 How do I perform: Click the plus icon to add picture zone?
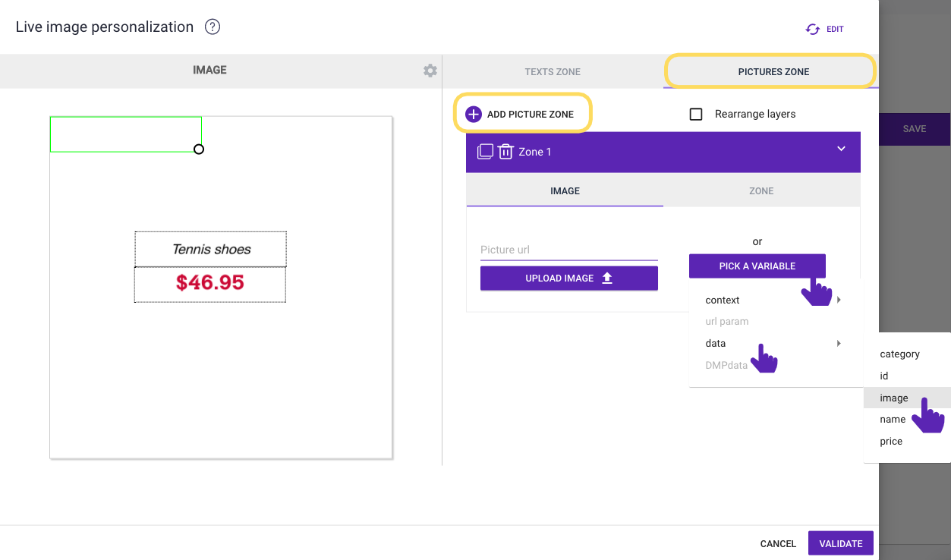[474, 114]
